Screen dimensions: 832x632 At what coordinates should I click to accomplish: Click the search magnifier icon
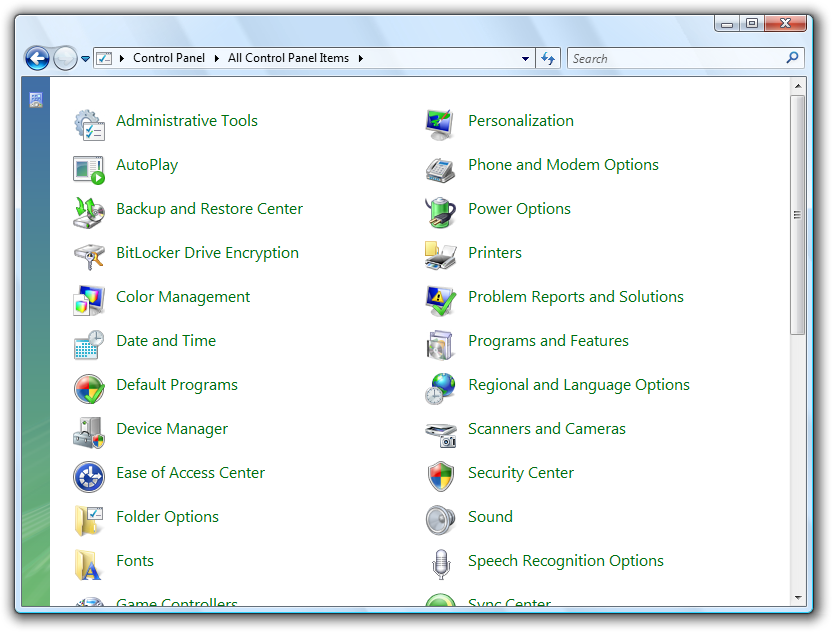coord(792,58)
